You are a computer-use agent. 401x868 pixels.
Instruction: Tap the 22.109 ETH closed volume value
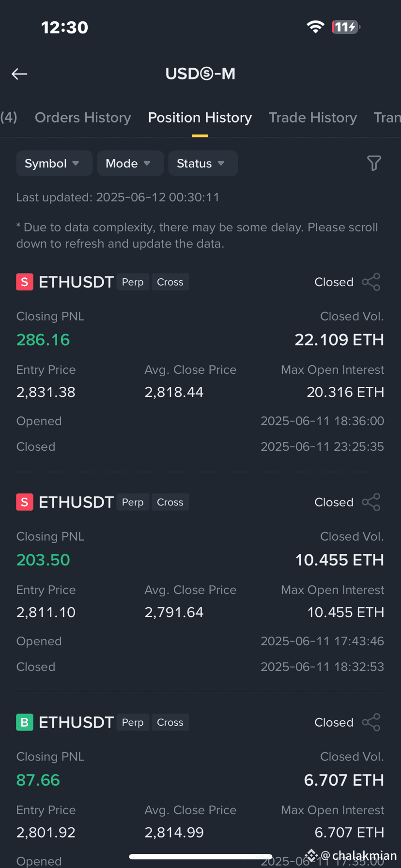pyautogui.click(x=339, y=340)
